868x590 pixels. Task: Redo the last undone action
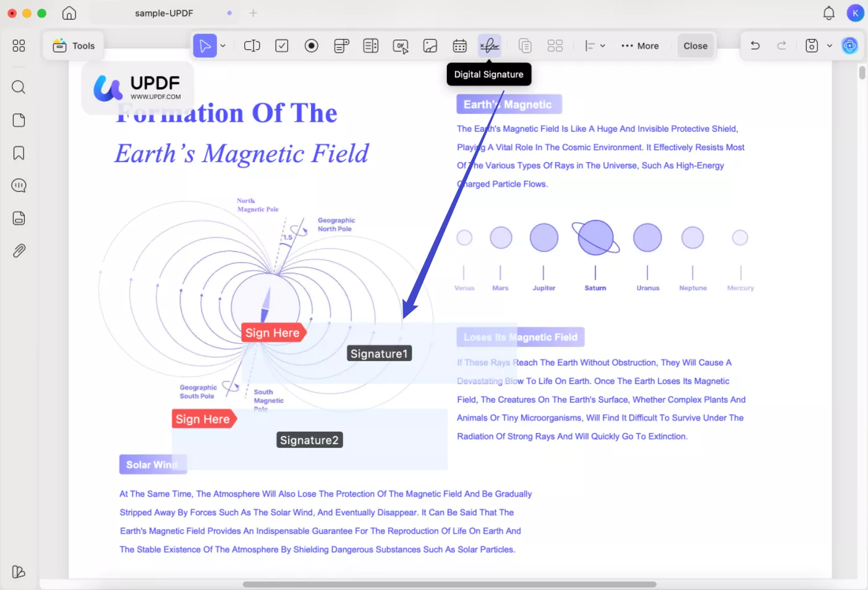[781, 46]
